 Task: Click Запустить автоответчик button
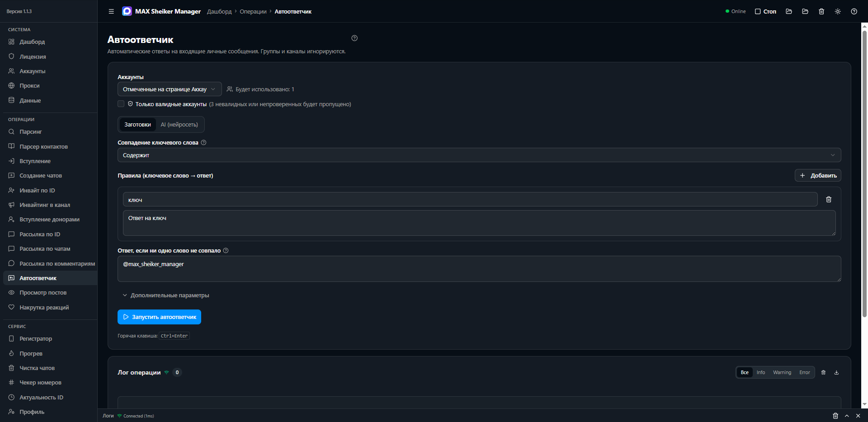point(159,317)
